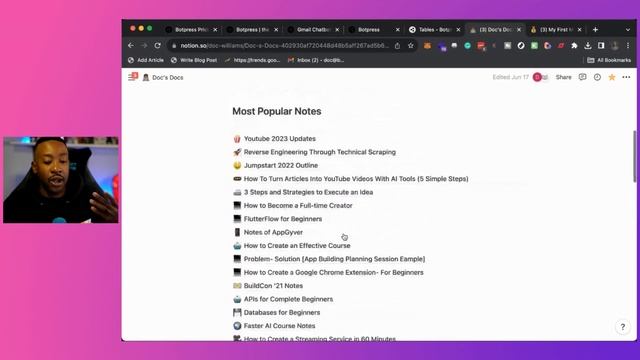The height and width of the screenshot is (360, 640).
Task: Open FlutterFlow for Beginners note
Action: [283, 219]
